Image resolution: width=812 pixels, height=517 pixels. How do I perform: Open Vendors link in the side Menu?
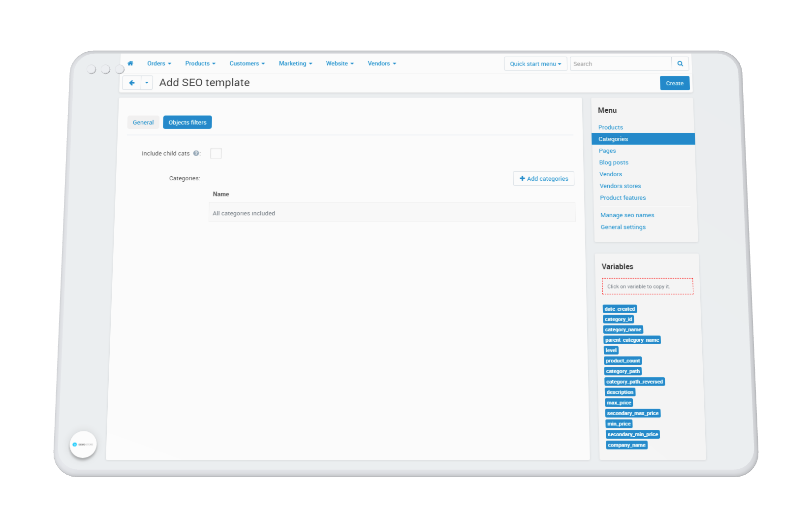(x=611, y=174)
